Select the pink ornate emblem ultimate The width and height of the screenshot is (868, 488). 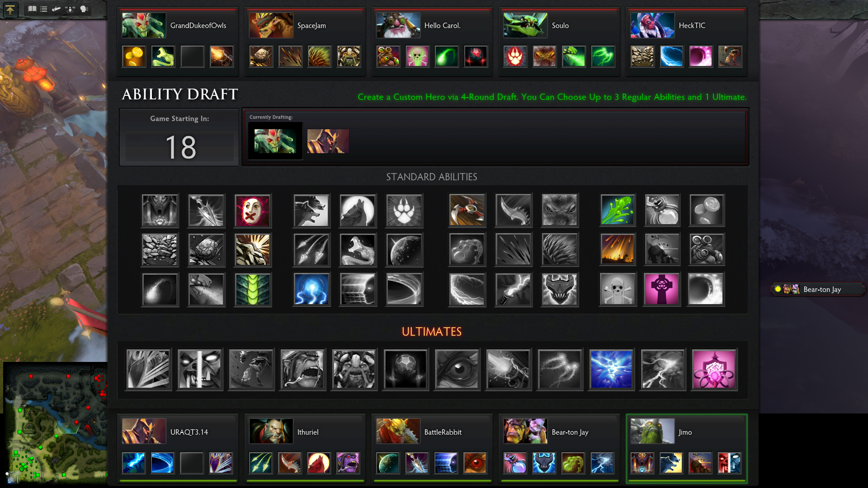click(714, 369)
